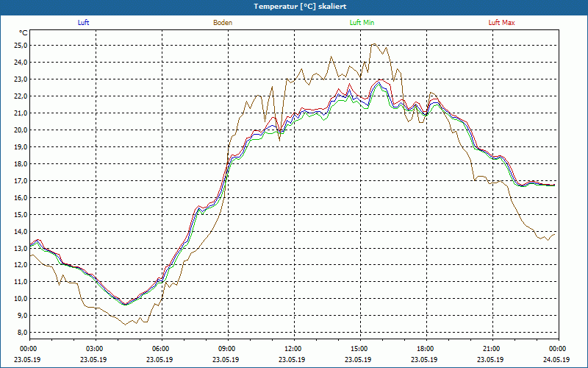Click the chart title Temperatur [°C] skaliert
Image resolution: width=588 pixels, height=368 pixels.
coord(300,7)
